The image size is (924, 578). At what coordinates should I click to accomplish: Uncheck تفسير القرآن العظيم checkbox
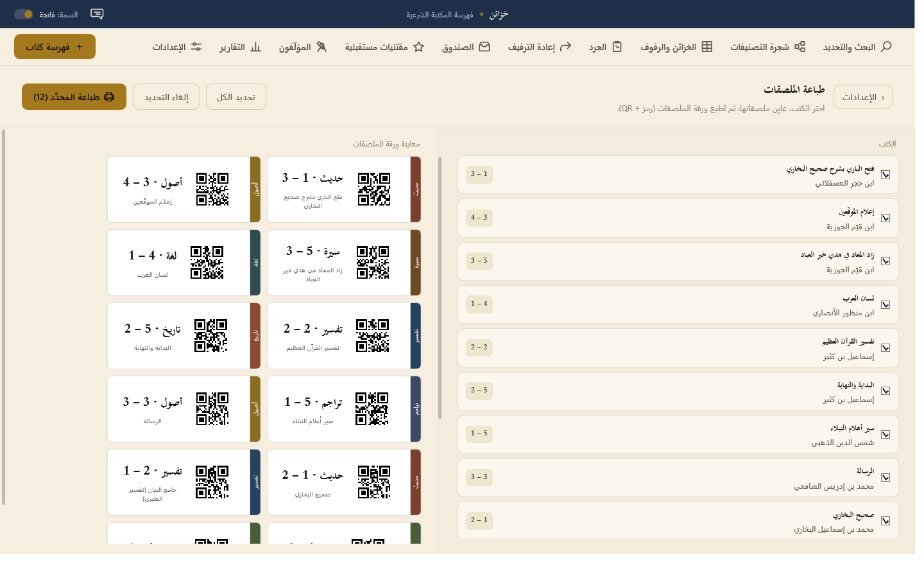click(x=886, y=347)
